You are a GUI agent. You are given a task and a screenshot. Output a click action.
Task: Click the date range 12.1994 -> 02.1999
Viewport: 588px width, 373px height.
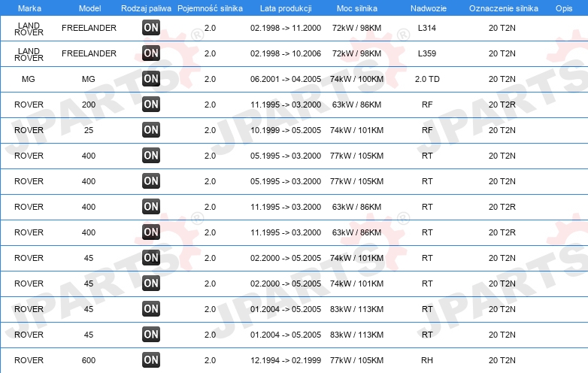286,360
